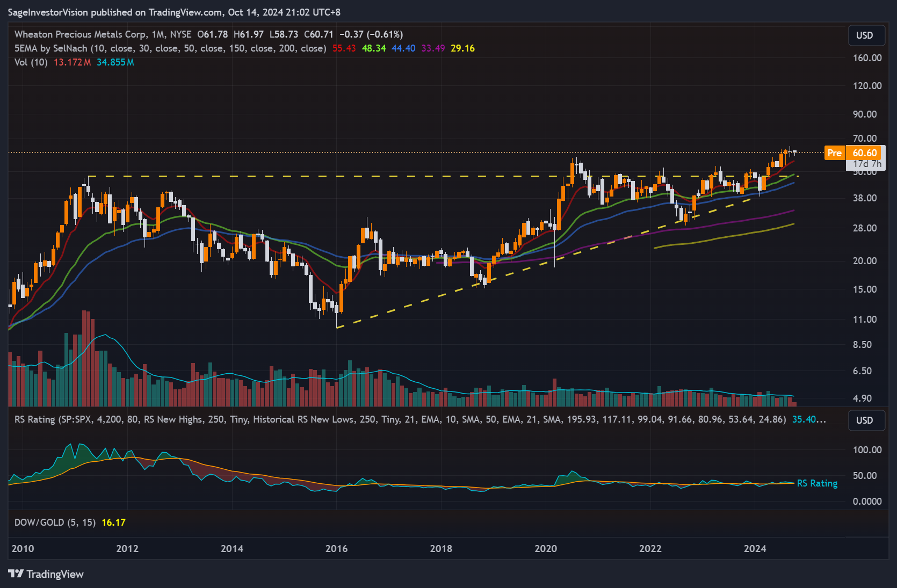Select Wheaton Precious Metals Corp symbol title
This screenshot has height=588, width=897.
tap(81, 34)
